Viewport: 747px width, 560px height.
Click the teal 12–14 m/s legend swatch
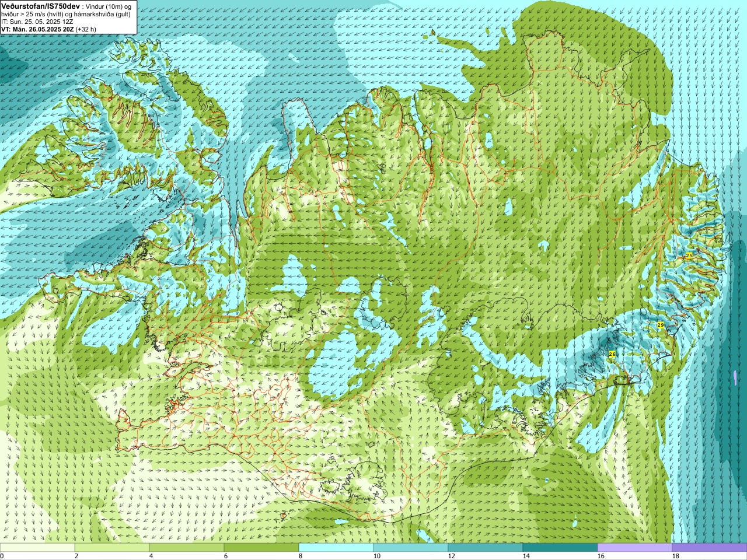click(x=486, y=548)
